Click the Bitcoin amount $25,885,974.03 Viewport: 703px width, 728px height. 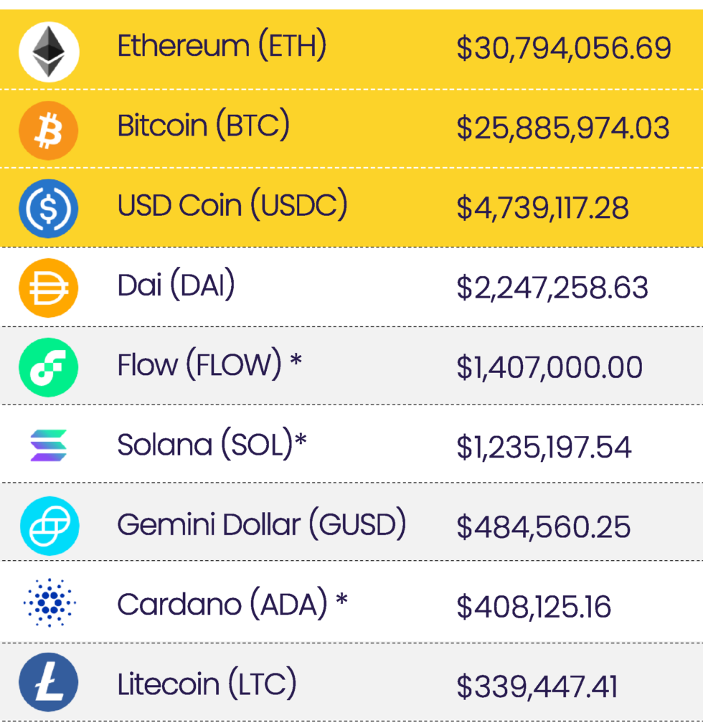(x=563, y=128)
